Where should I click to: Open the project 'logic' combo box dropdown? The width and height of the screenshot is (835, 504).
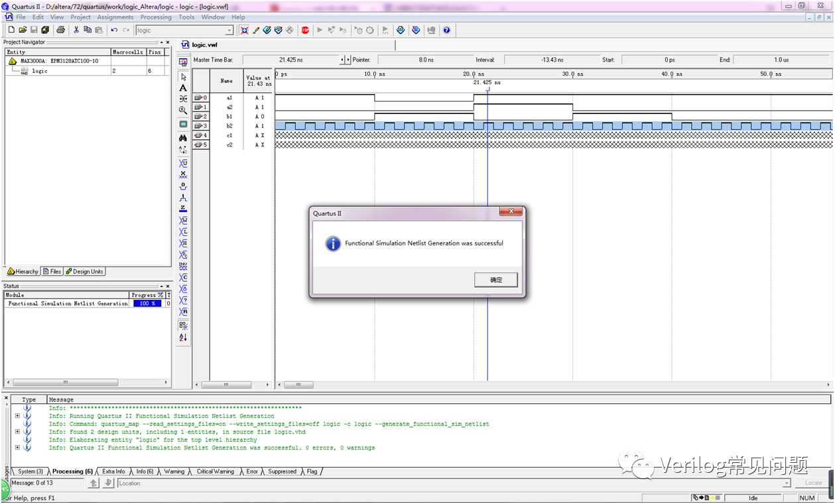229,30
